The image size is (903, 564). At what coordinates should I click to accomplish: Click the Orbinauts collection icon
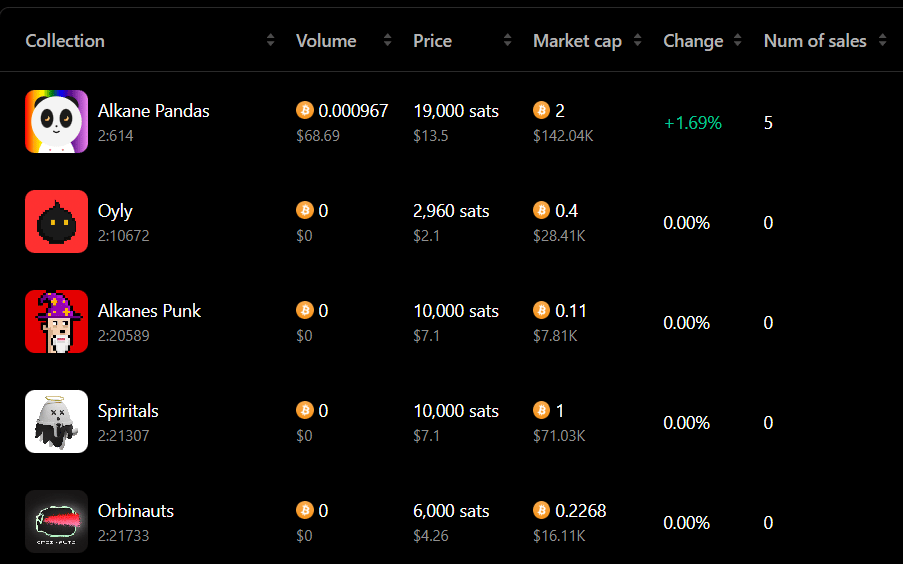56,521
